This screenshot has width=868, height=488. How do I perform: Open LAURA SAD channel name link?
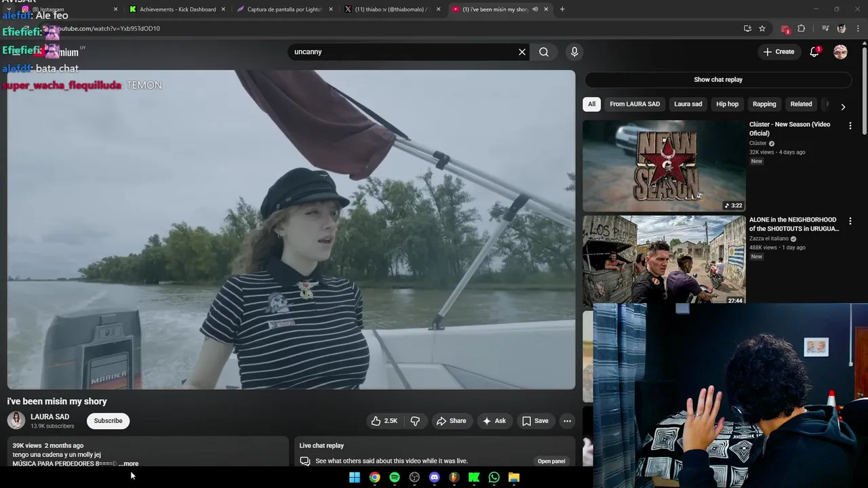50,417
